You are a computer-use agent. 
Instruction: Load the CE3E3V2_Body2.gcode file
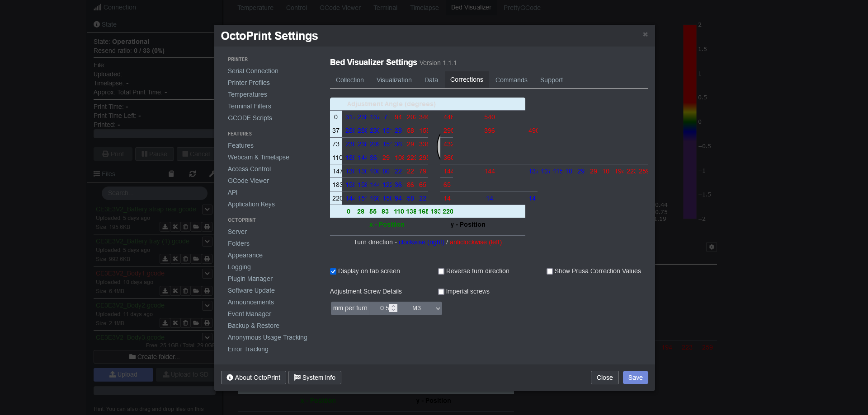pyautogui.click(x=196, y=323)
